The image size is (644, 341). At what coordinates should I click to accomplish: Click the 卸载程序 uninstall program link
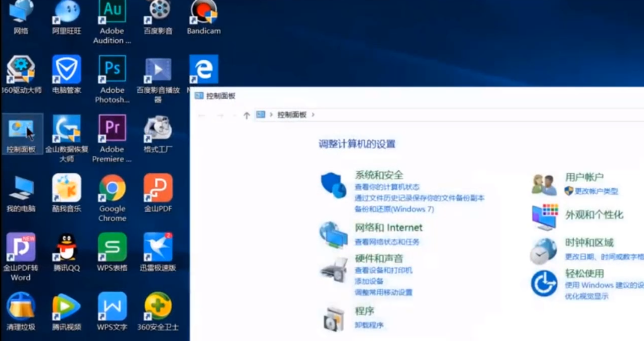point(369,325)
